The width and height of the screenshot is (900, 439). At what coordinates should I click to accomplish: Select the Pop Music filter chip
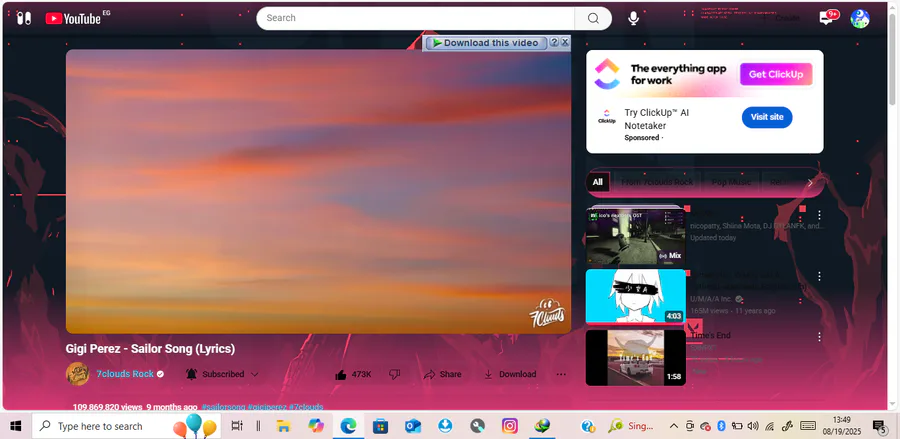[x=731, y=182]
